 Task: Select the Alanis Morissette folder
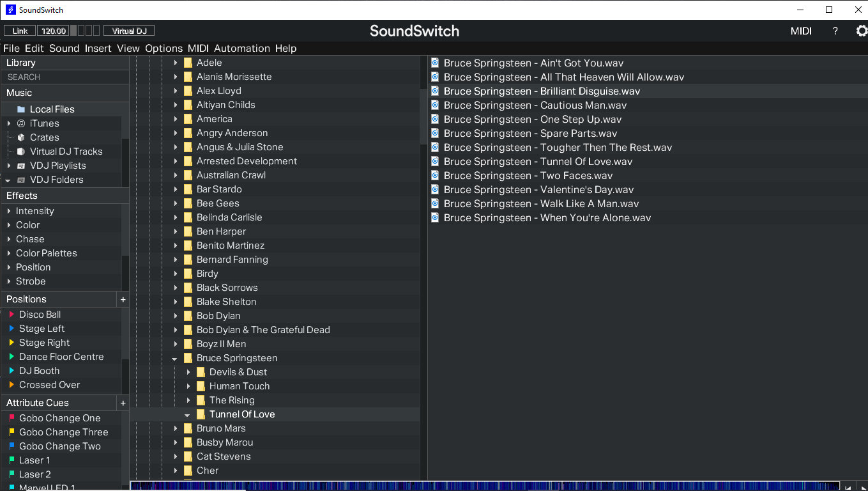pyautogui.click(x=234, y=77)
